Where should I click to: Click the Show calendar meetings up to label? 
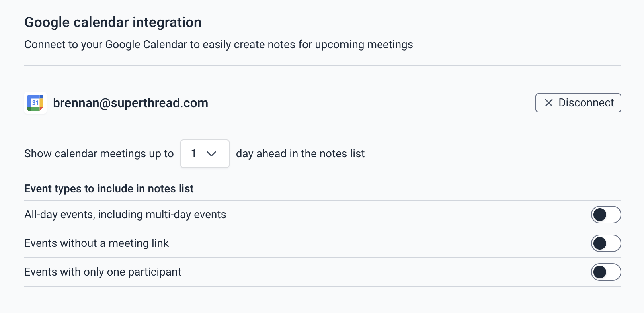(x=99, y=154)
